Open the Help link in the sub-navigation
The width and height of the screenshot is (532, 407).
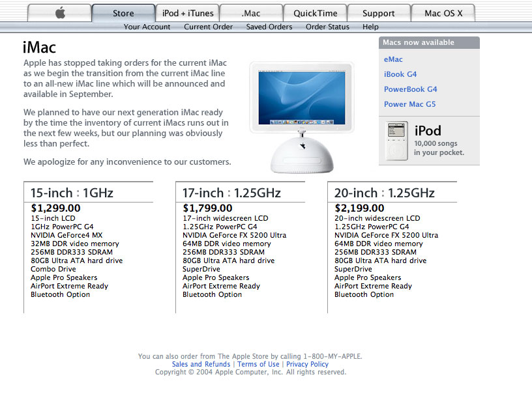pos(370,27)
